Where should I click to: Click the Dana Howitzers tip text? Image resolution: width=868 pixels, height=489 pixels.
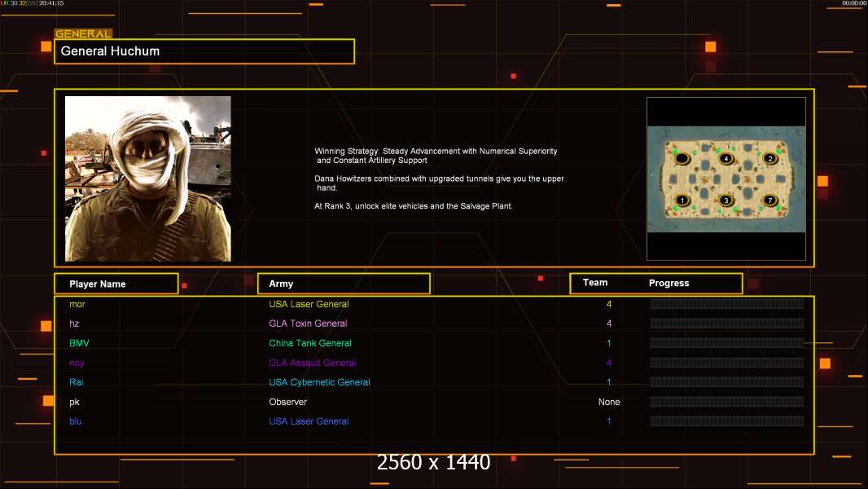439,183
